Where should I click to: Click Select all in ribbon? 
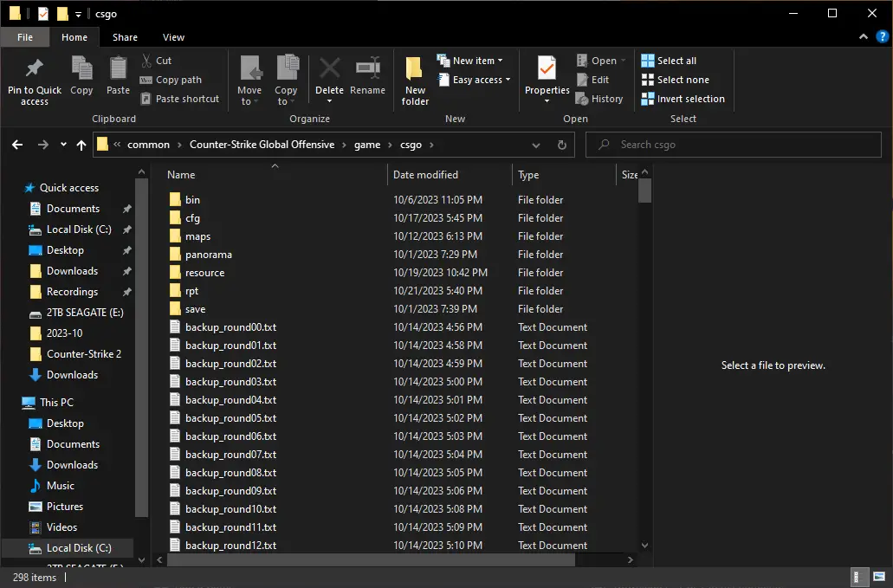click(669, 61)
